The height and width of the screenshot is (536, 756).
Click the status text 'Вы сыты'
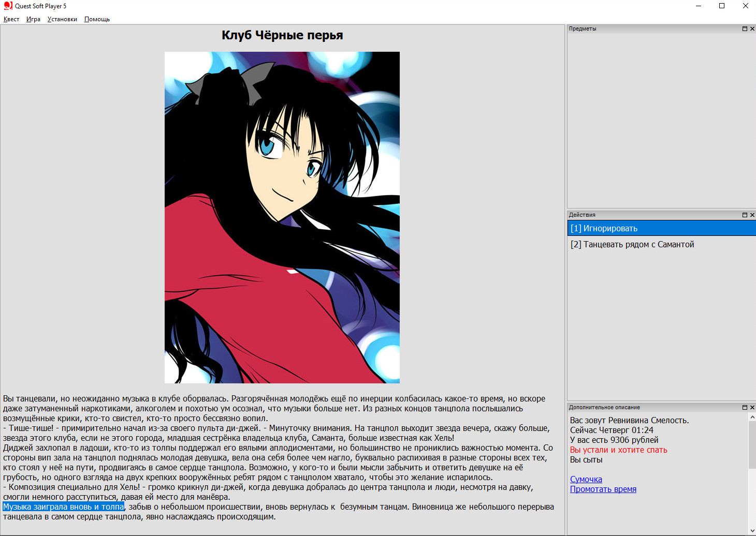(586, 459)
